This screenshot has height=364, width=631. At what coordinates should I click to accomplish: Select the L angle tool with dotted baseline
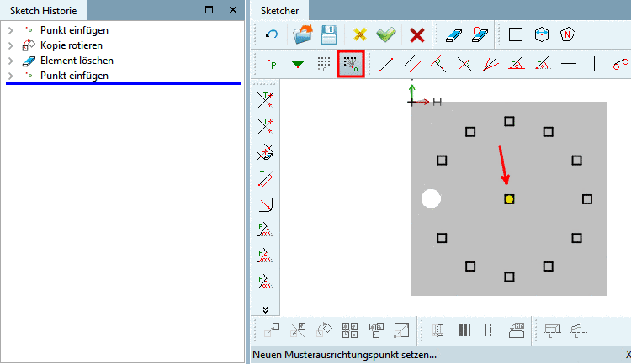point(543,64)
